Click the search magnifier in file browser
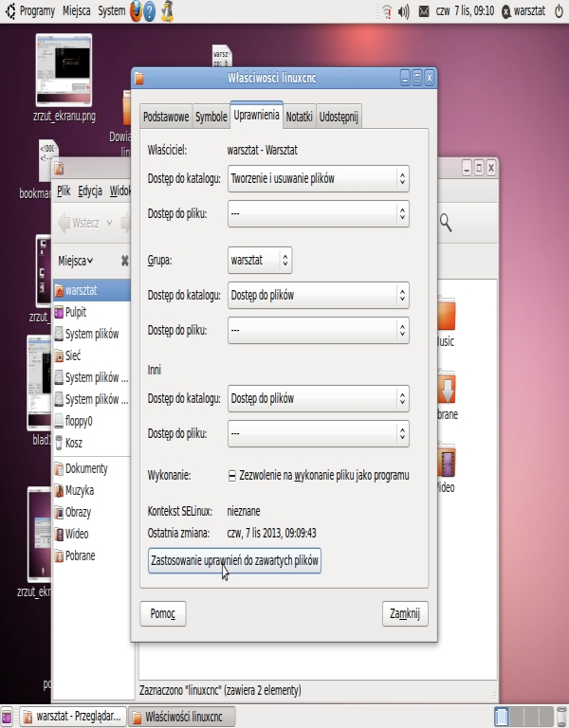569x728 pixels. tap(446, 223)
